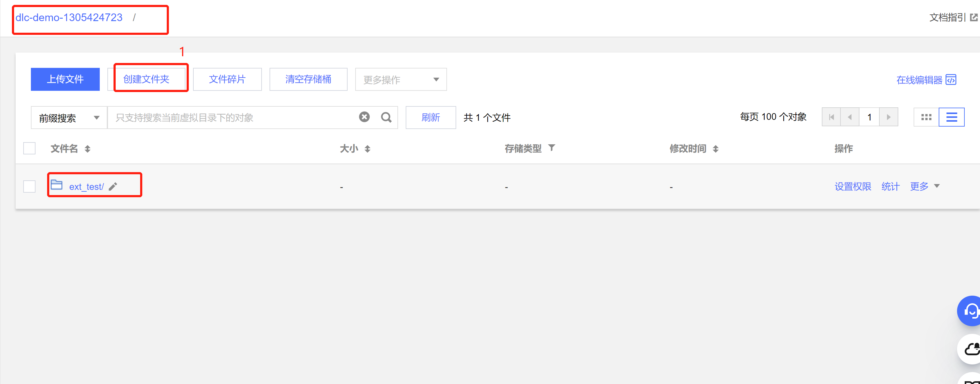The image size is (980, 384).
Task: Go to next page arrow
Action: [x=888, y=117]
